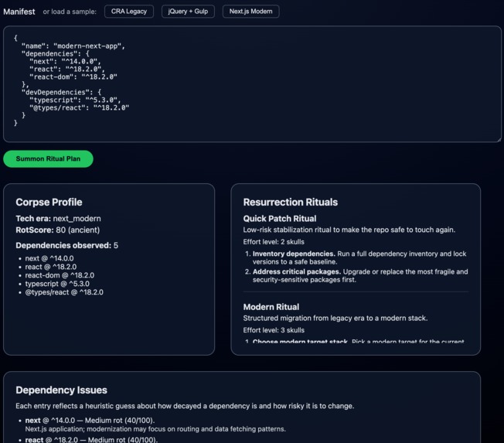Screen dimensions: 504x443
Task: Click 'Each entry reflects a heuristic guess' text
Action: [x=185, y=406]
